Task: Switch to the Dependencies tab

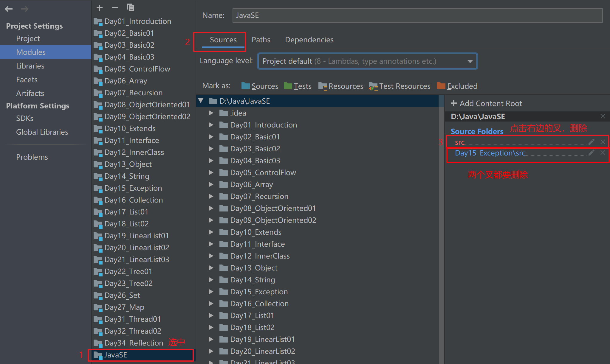Action: point(309,40)
